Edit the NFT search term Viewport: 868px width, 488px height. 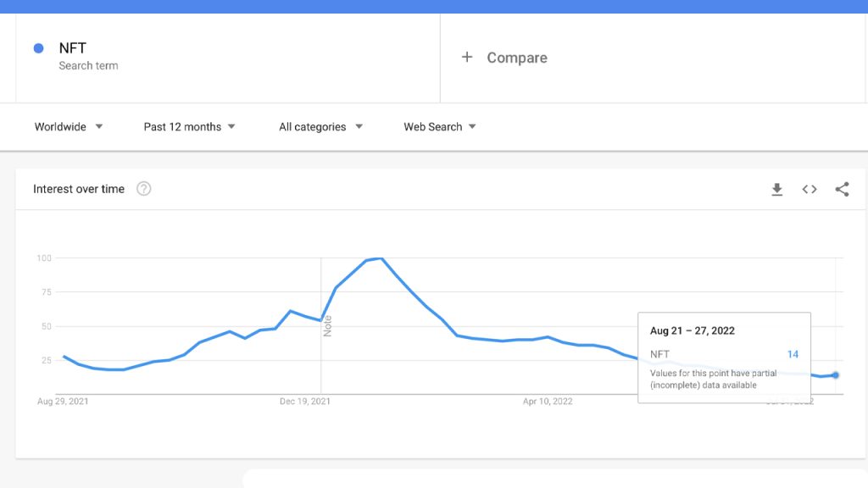tap(73, 48)
